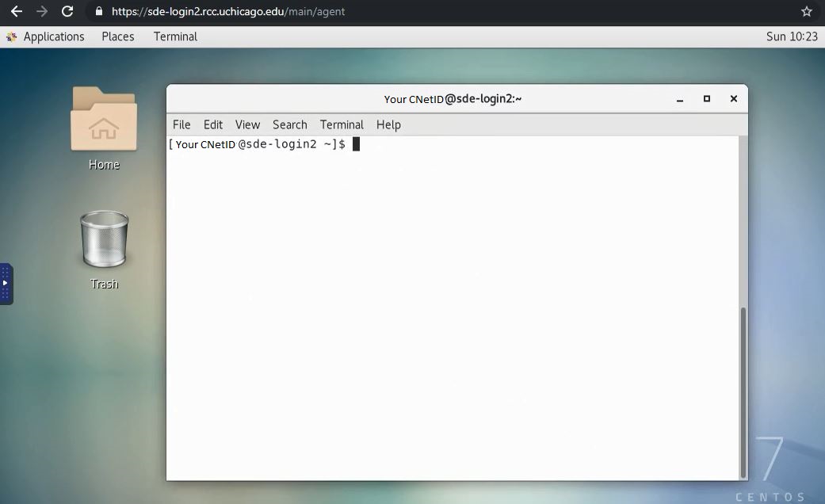The width and height of the screenshot is (825, 504).
Task: Click the terminal title bar text
Action: tap(453, 99)
